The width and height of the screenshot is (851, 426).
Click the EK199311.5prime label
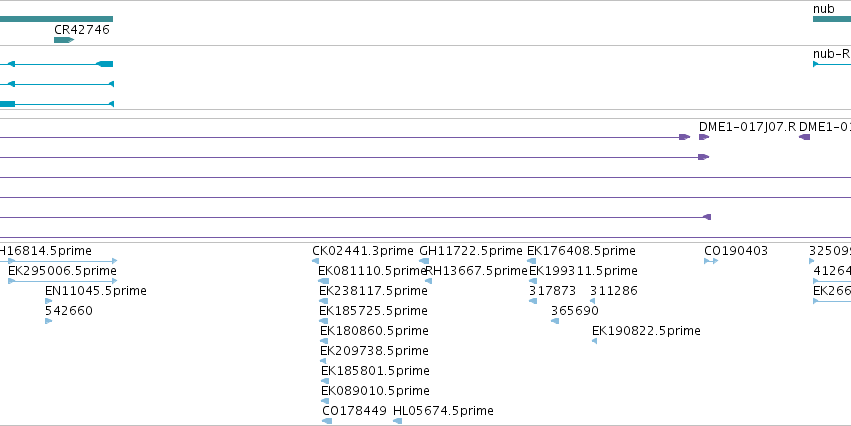point(583,271)
